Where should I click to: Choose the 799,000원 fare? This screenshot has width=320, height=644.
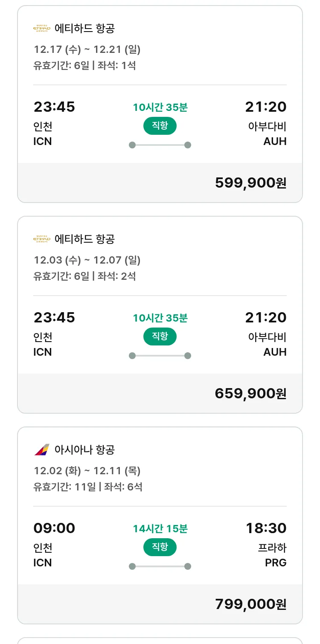click(x=250, y=604)
